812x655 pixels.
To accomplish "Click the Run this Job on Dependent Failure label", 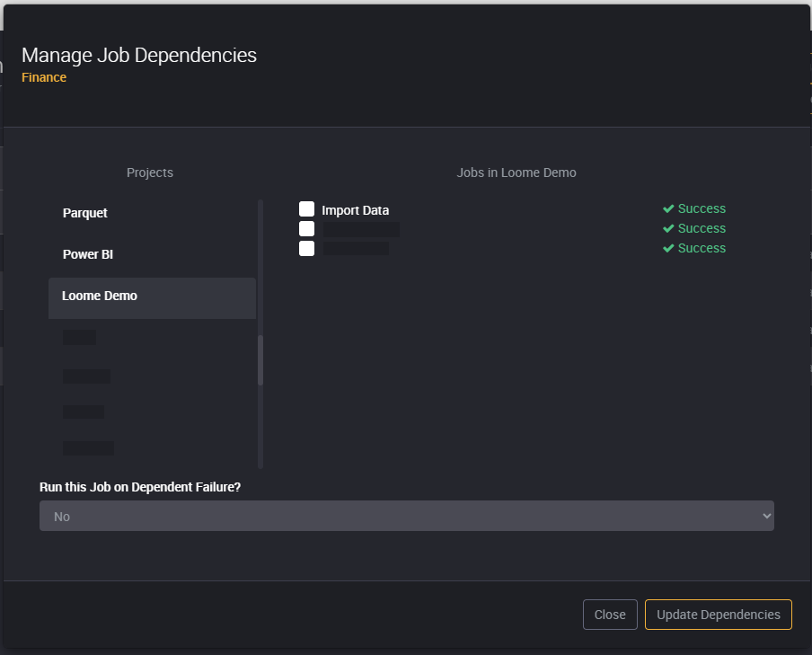I will (x=140, y=487).
